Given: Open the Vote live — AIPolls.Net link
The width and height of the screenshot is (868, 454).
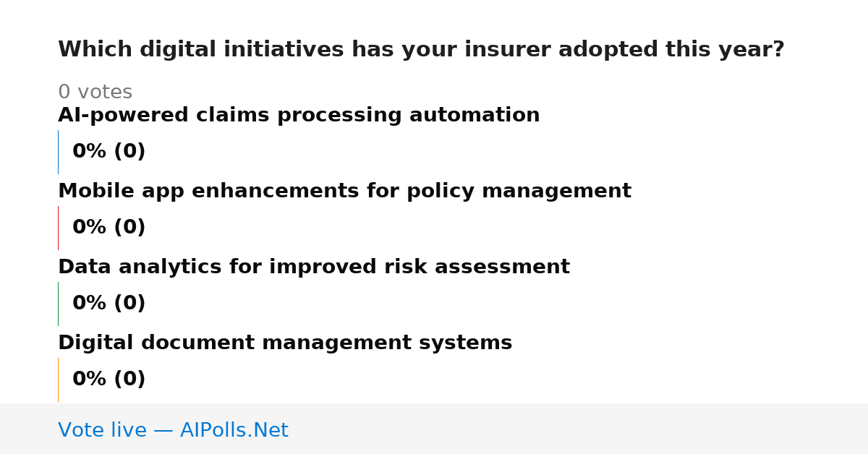Looking at the screenshot, I should pyautogui.click(x=173, y=430).
